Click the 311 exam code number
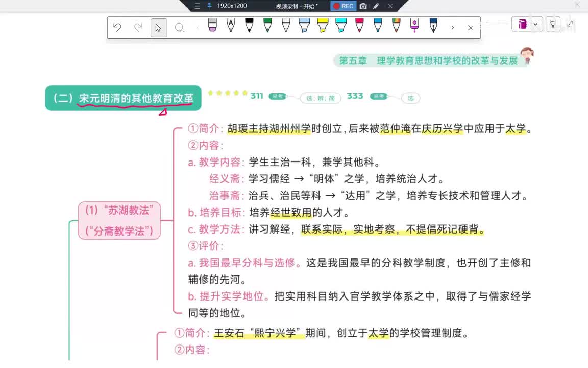The width and height of the screenshot is (588, 368). (x=257, y=96)
